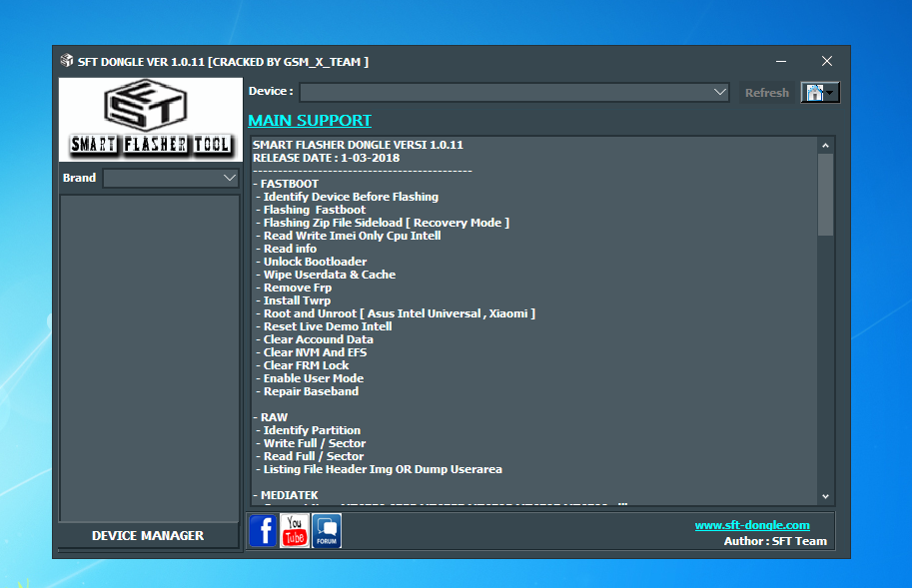The width and height of the screenshot is (912, 588).
Task: Click 'Read Write Imei Only Cpu Intell' line
Action: pyautogui.click(x=348, y=236)
